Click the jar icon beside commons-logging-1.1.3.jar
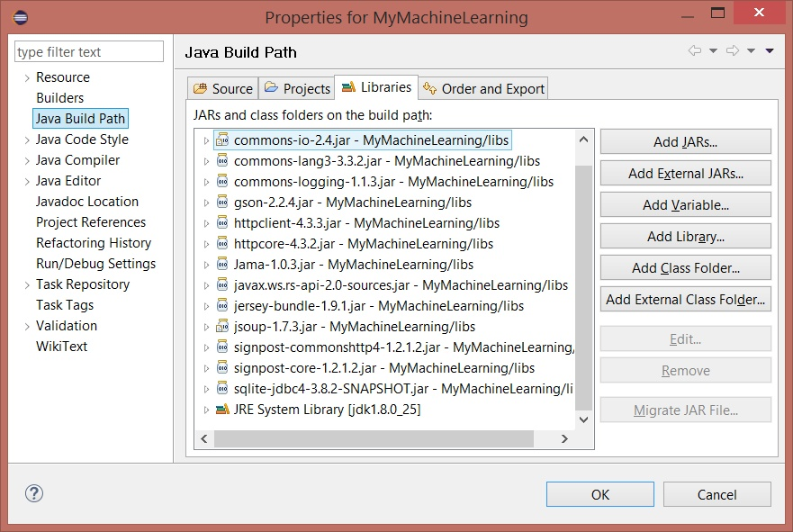 click(x=222, y=182)
